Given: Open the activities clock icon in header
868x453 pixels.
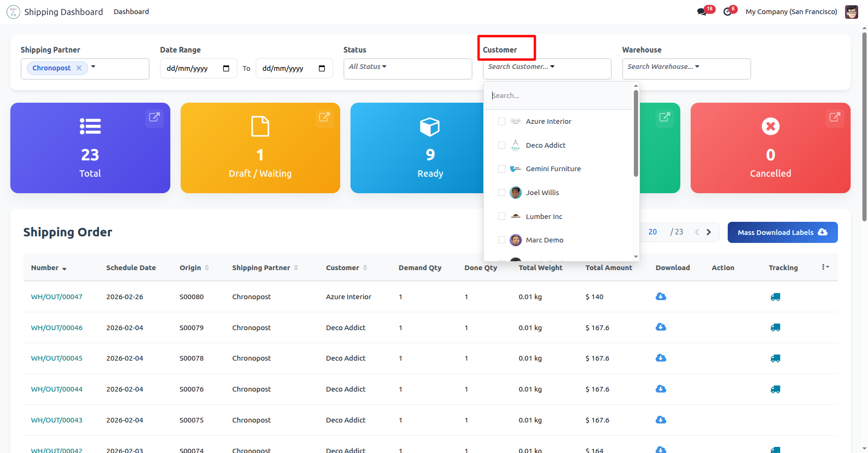Looking at the screenshot, I should (728, 12).
